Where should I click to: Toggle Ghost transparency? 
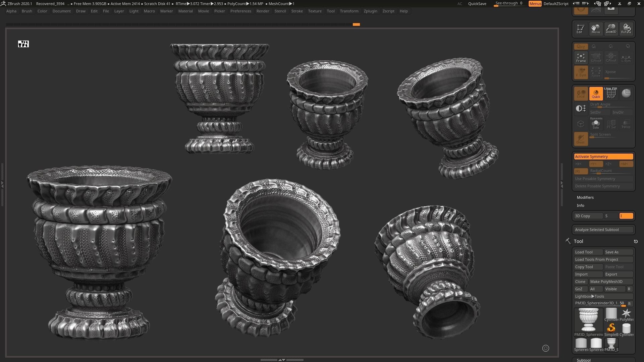(x=581, y=138)
